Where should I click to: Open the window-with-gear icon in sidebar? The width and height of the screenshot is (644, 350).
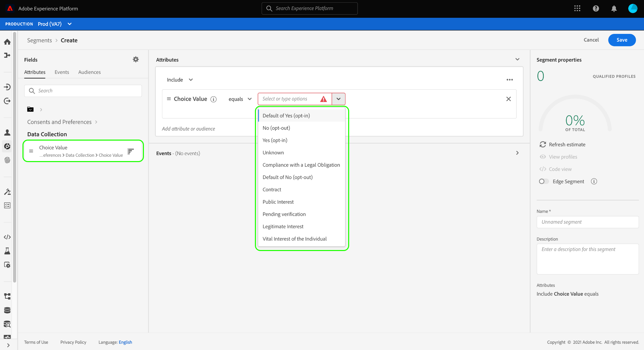click(x=7, y=265)
